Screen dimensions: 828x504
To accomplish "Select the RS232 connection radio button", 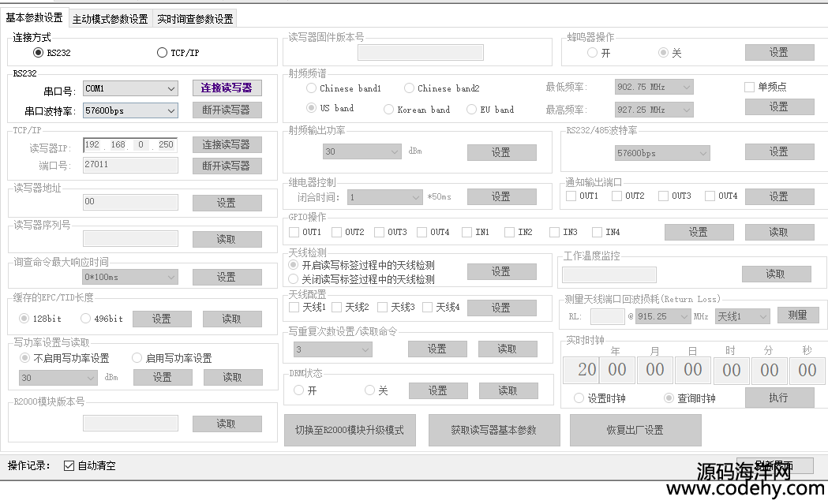I will coord(39,53).
